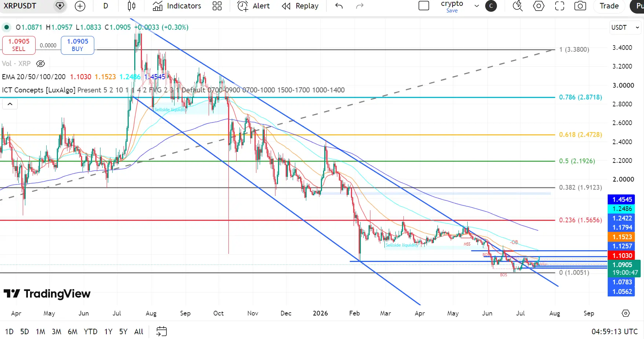644x339 pixels.
Task: Expand the crypto layout dropdown arrow
Action: (x=477, y=6)
